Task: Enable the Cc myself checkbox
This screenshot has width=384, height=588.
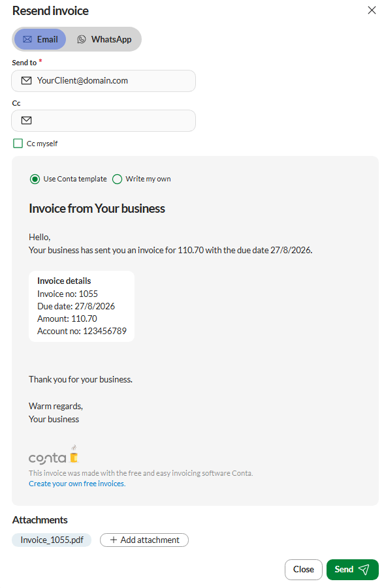Action: click(18, 144)
